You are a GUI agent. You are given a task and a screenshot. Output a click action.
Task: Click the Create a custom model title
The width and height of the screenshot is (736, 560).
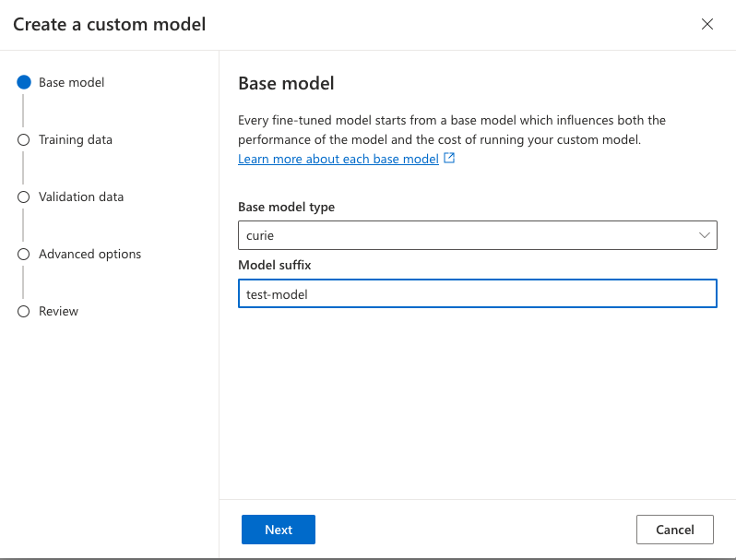[109, 24]
